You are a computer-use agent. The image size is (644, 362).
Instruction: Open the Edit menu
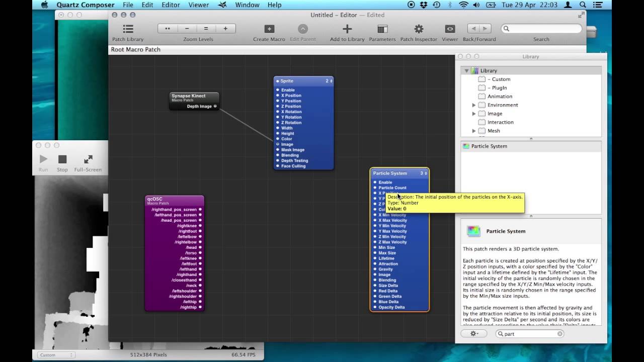coord(147,5)
